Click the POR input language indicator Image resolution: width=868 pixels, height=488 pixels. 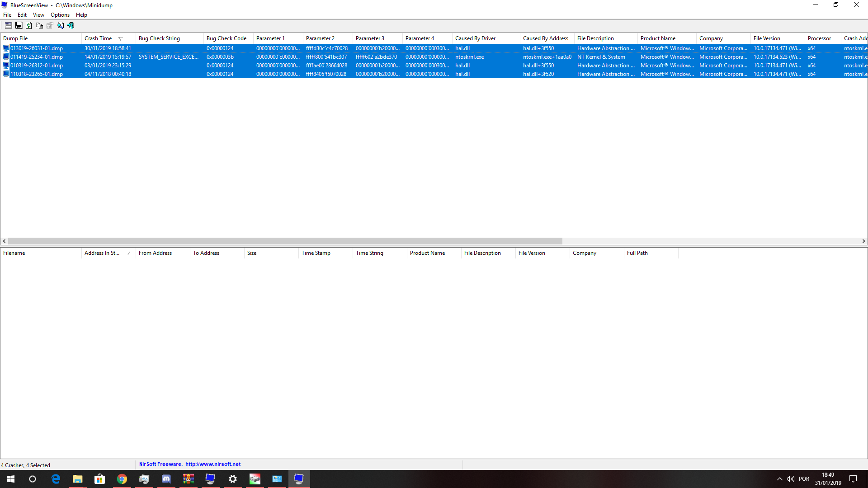click(x=804, y=479)
